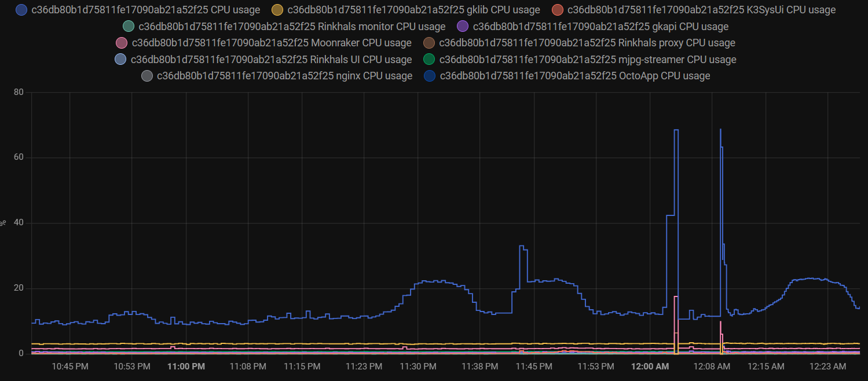868x381 pixels.
Task: Select the Rinkhals monitor CPU usage label
Action: (292, 26)
